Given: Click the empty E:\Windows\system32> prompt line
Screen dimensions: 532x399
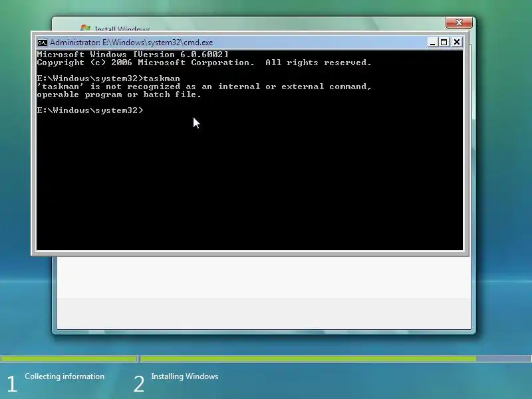Looking at the screenshot, I should pyautogui.click(x=90, y=110).
